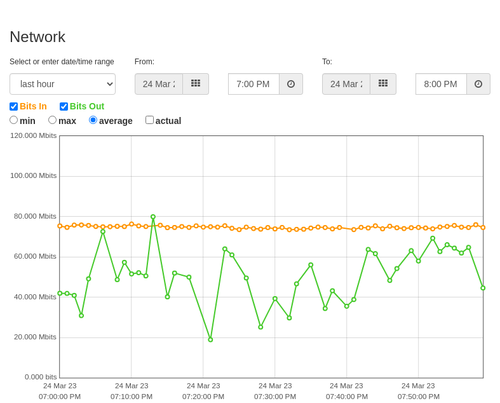Screen dimensions: 500x403
Task: Click the 8:00 PM time field
Action: [x=441, y=84]
